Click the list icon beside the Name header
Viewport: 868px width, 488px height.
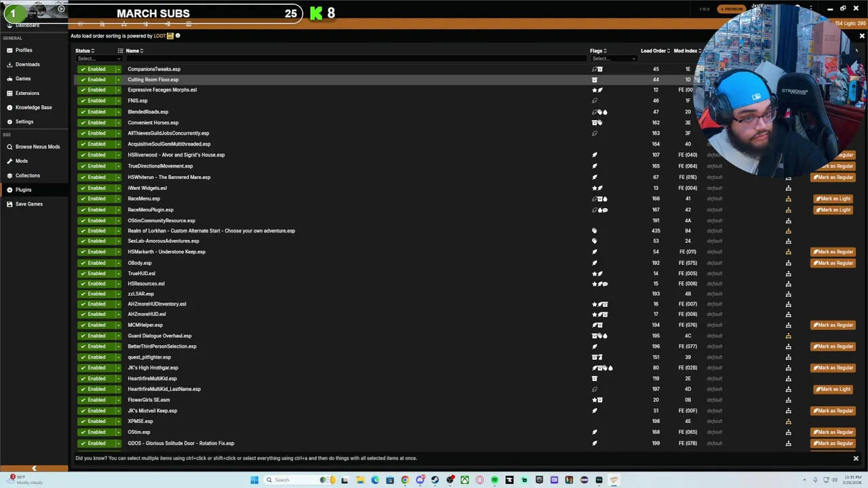click(121, 51)
